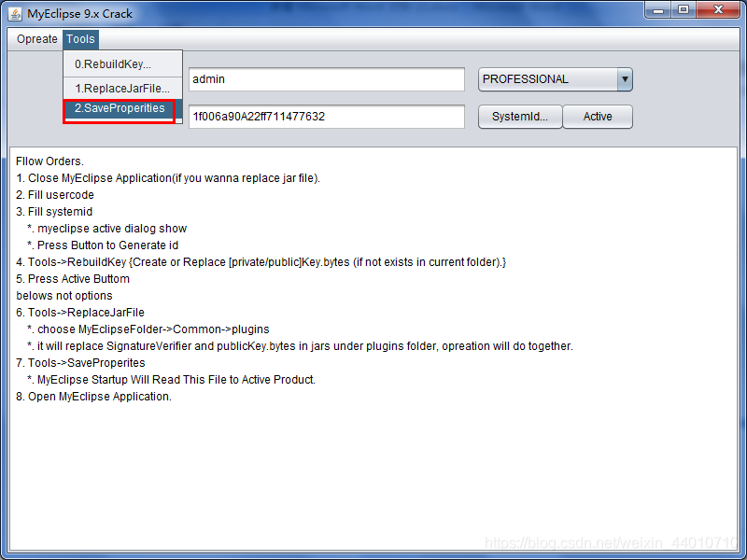The image size is (747, 560).
Task: Click the Active button
Action: tap(598, 117)
